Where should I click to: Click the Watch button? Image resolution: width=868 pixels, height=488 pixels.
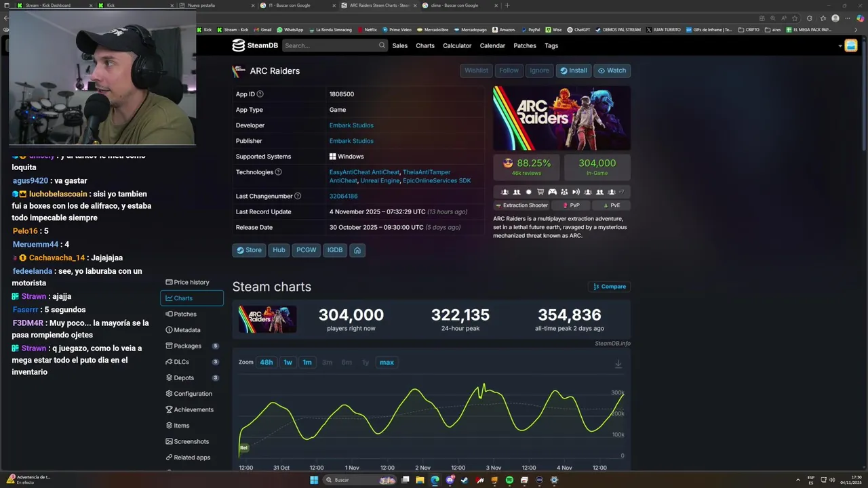612,70
